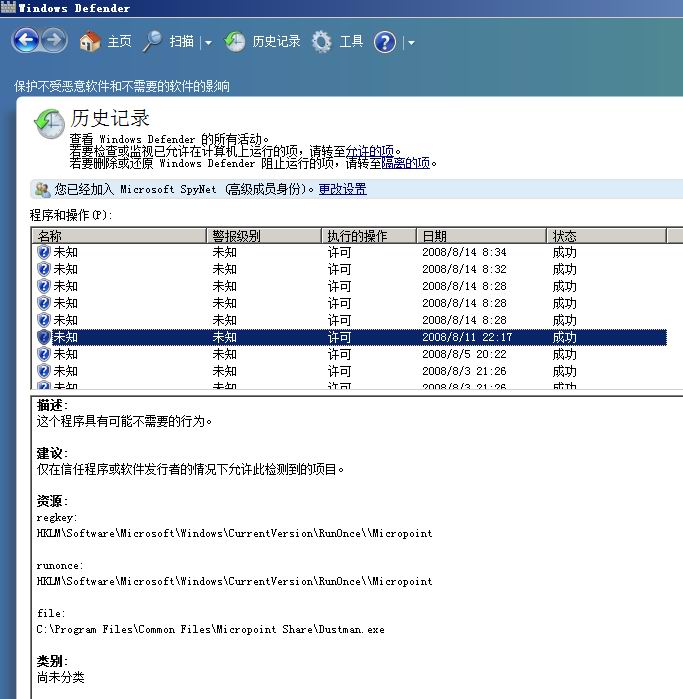Select the row dated 2008/8/5 20:22
Screen dimensions: 683x699
[351, 354]
